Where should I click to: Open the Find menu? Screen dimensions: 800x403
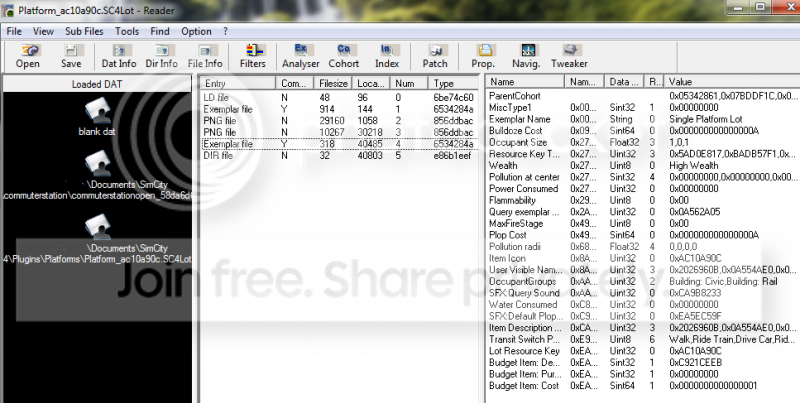coord(160,31)
